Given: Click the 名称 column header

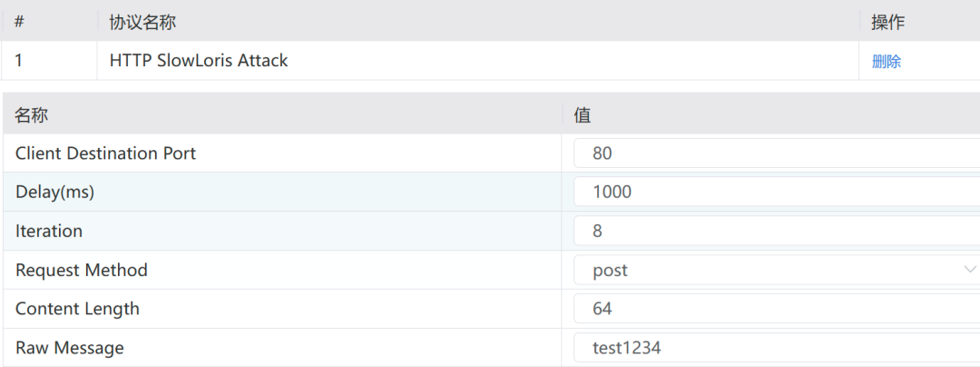Looking at the screenshot, I should [32, 115].
